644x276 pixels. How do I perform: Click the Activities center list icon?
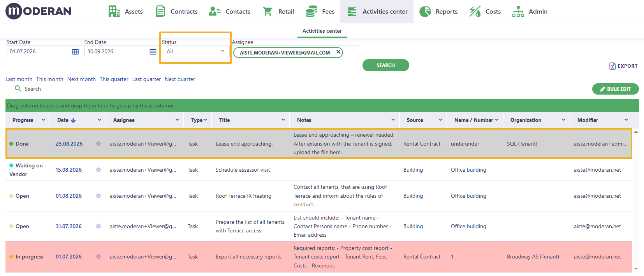(352, 12)
